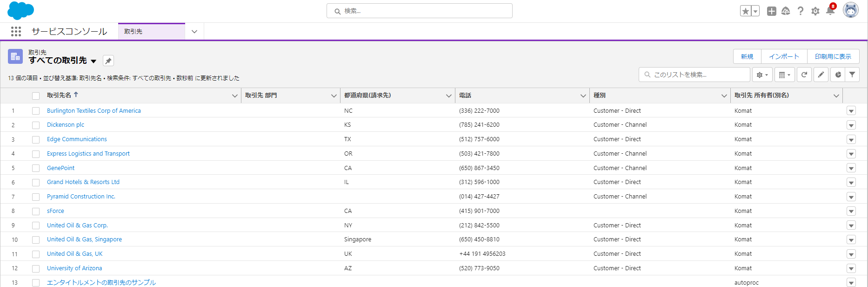Open the Setup gear icon in header
The image size is (868, 287).
point(815,11)
